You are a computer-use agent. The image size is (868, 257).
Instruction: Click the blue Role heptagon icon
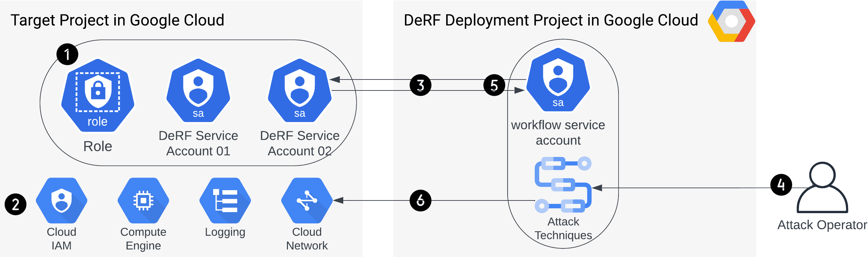(98, 95)
